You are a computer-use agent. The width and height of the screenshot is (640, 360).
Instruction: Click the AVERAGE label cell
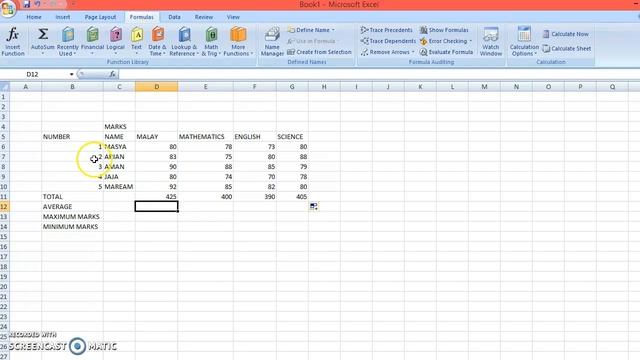(72, 207)
